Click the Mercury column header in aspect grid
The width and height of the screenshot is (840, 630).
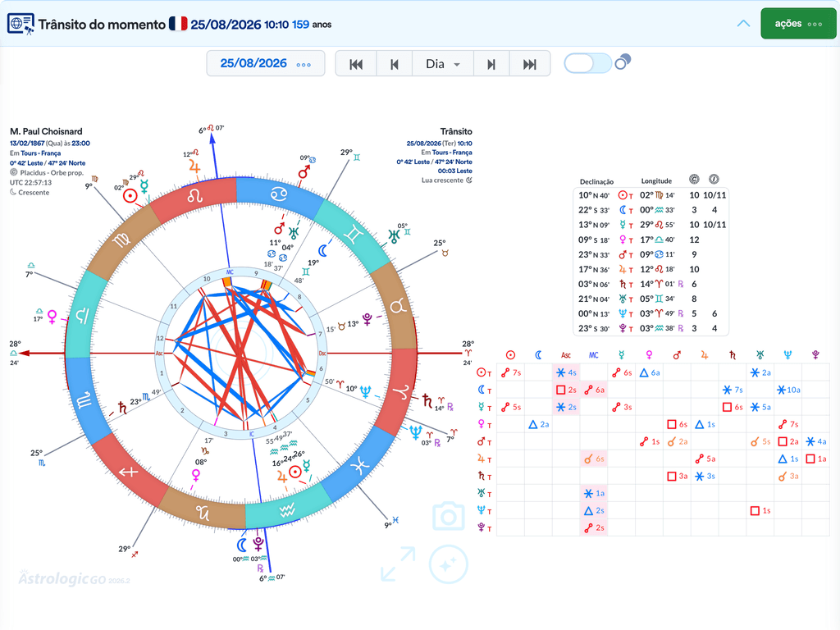pos(622,355)
